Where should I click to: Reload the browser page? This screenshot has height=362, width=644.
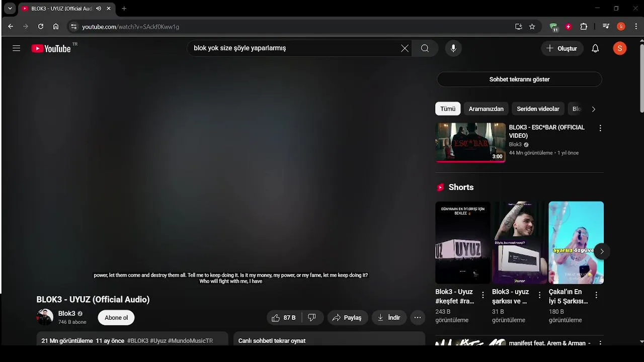pyautogui.click(x=41, y=27)
